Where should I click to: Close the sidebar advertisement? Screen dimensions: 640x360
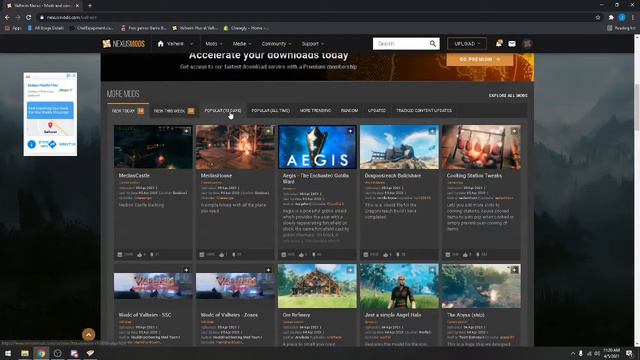click(74, 76)
